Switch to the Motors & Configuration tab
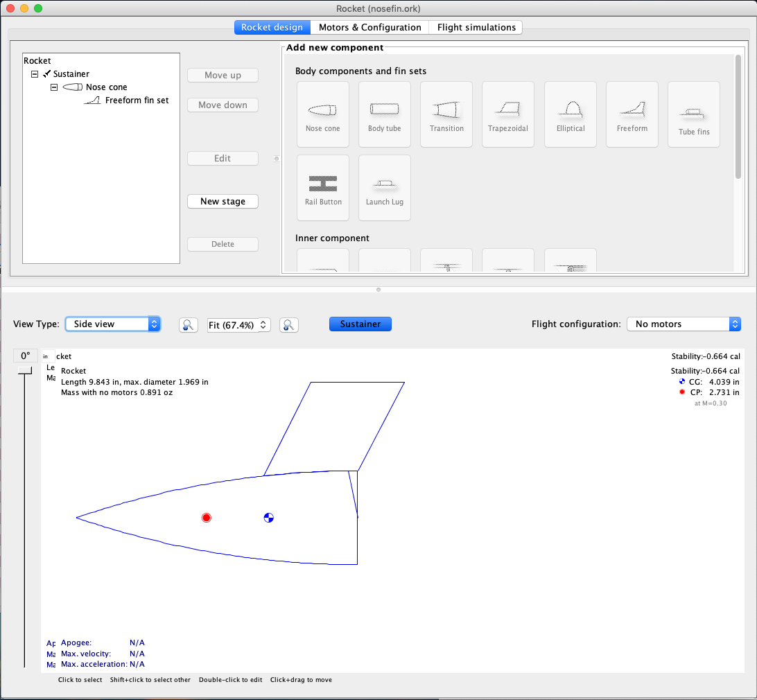Screen dimensions: 757x700 (369, 27)
